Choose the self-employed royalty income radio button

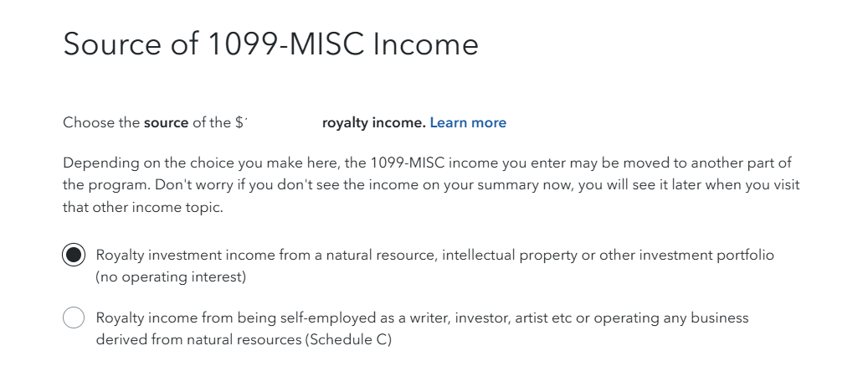click(74, 318)
